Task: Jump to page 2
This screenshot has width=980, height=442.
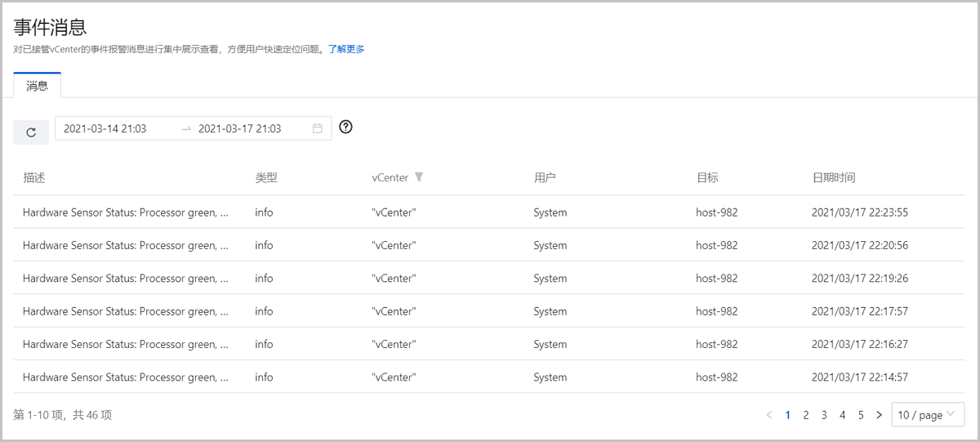Action: click(805, 415)
